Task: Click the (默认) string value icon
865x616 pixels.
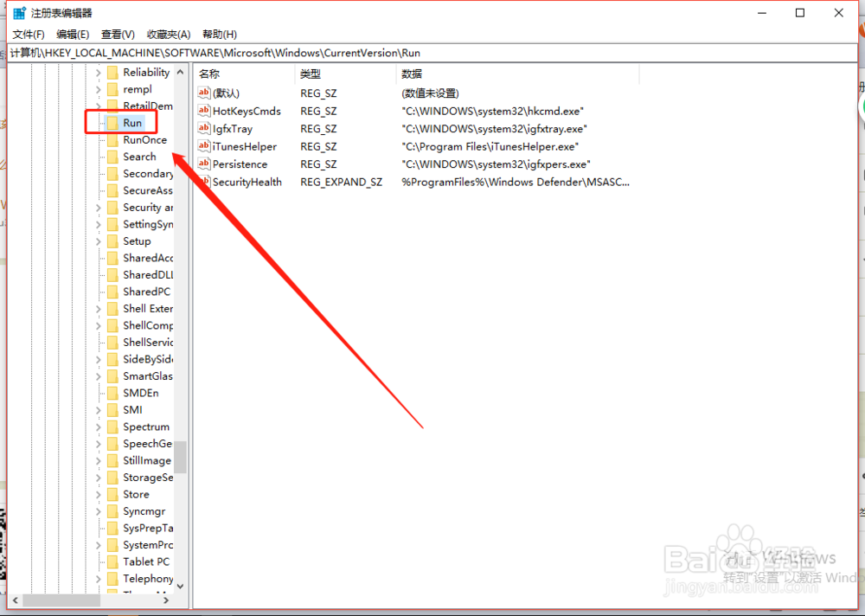Action: tap(204, 93)
